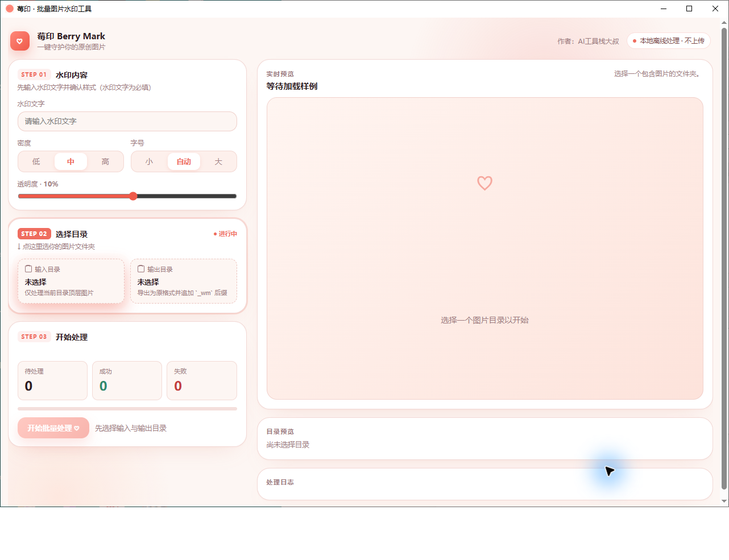Focus the watermark text input field

click(x=127, y=121)
